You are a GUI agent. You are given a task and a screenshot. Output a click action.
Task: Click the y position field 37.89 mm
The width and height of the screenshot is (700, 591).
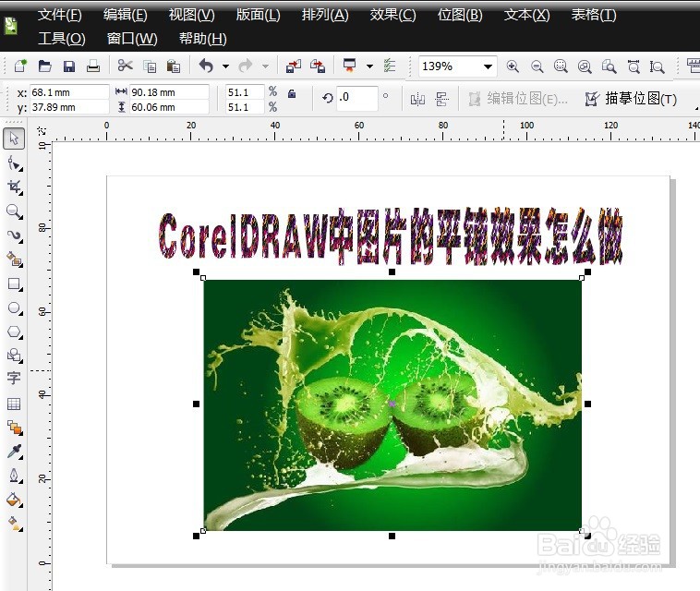[69, 107]
